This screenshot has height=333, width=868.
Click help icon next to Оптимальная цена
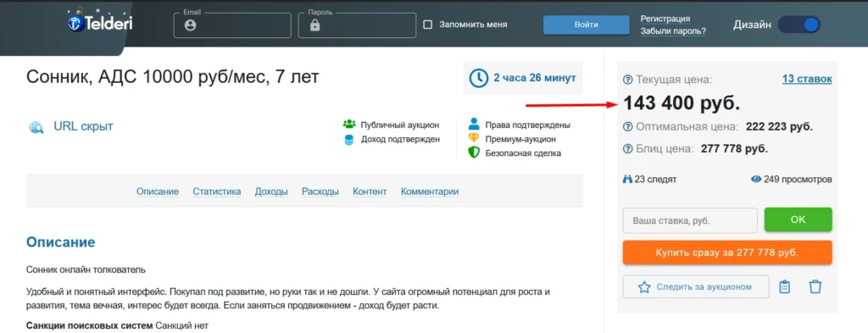click(x=628, y=126)
